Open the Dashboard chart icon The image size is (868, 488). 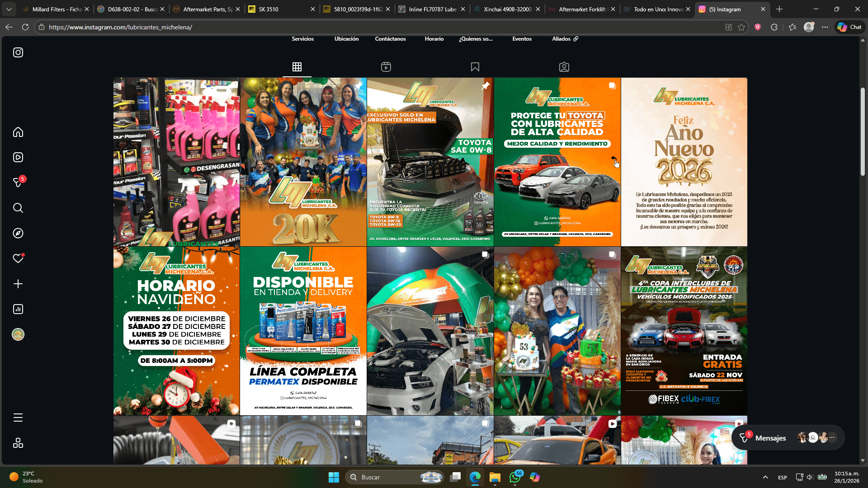coord(18,309)
